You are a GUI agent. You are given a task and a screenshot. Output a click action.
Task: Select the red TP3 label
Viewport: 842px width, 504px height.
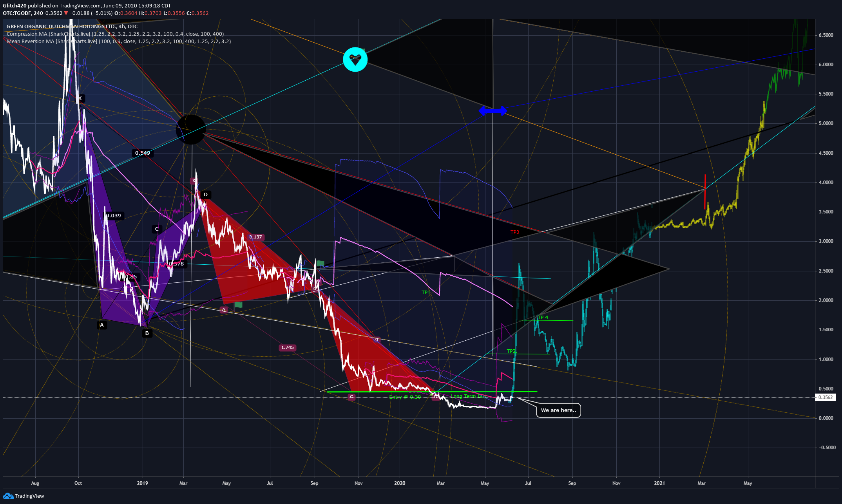(514, 232)
